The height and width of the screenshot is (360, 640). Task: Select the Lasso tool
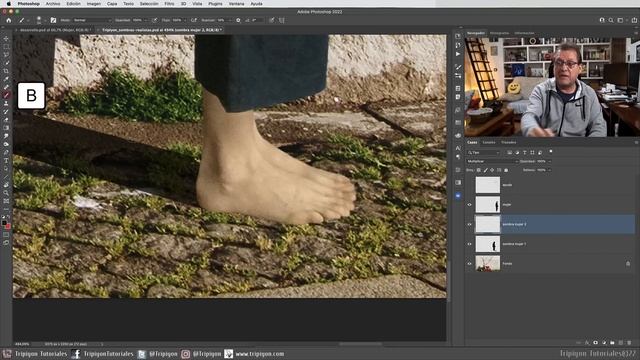coord(6,55)
